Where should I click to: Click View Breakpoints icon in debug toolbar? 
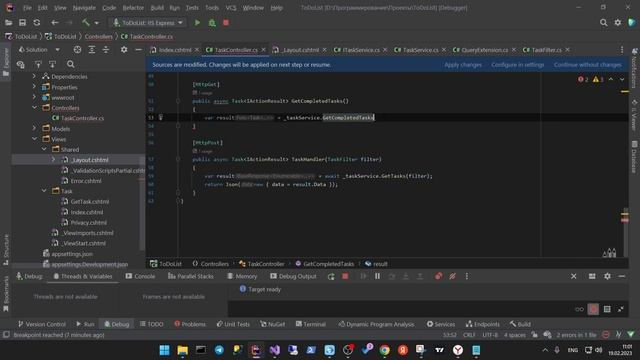(438, 276)
